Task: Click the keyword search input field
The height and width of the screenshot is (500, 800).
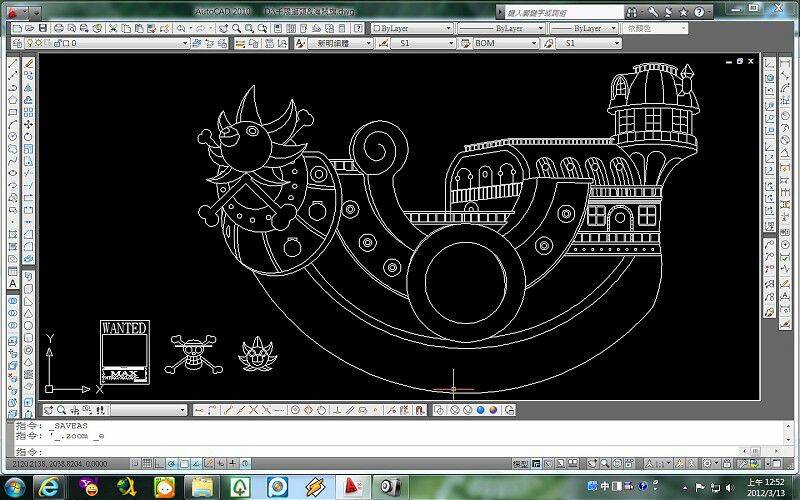Action: click(x=564, y=12)
